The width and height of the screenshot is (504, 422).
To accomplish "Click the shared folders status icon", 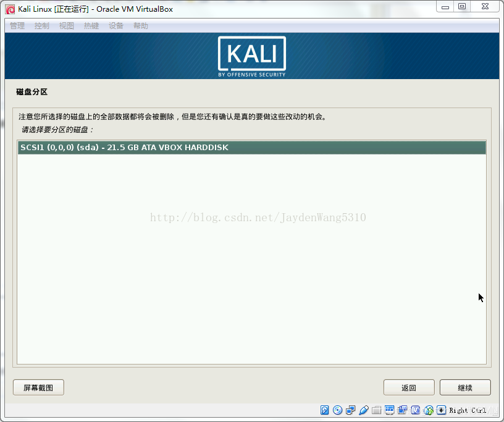I will pos(377,410).
